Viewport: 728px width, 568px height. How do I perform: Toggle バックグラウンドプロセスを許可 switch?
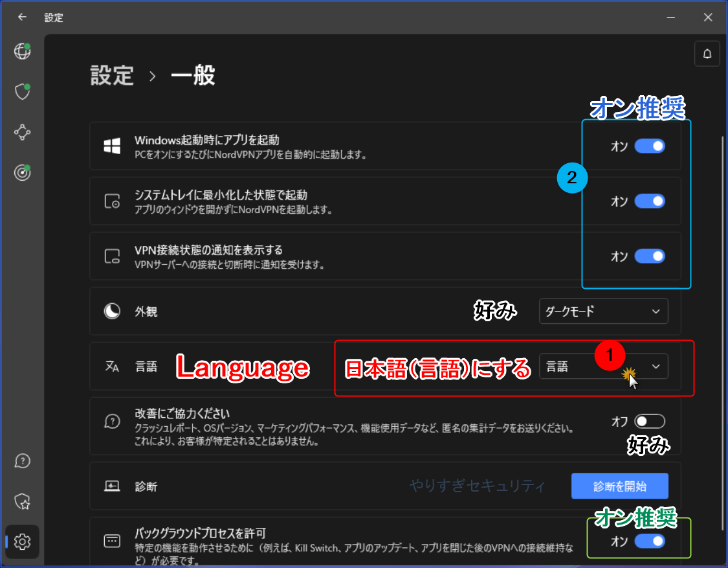click(x=650, y=541)
